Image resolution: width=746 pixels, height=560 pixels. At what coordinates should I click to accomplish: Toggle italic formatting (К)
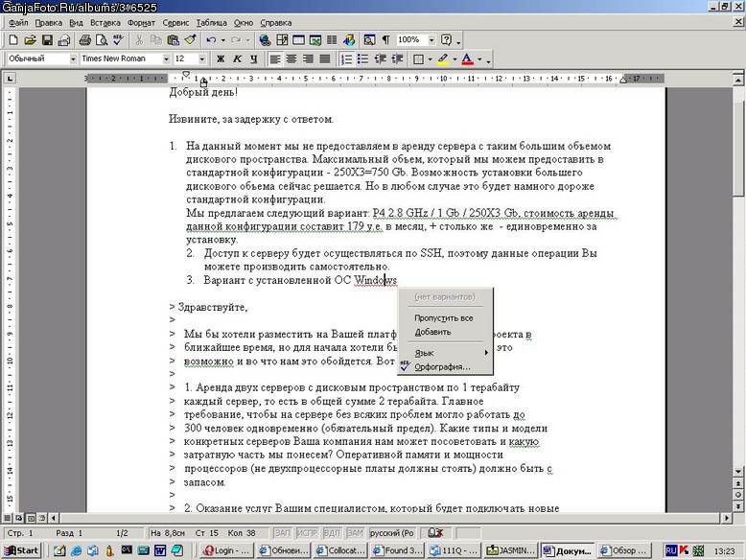pyautogui.click(x=237, y=59)
